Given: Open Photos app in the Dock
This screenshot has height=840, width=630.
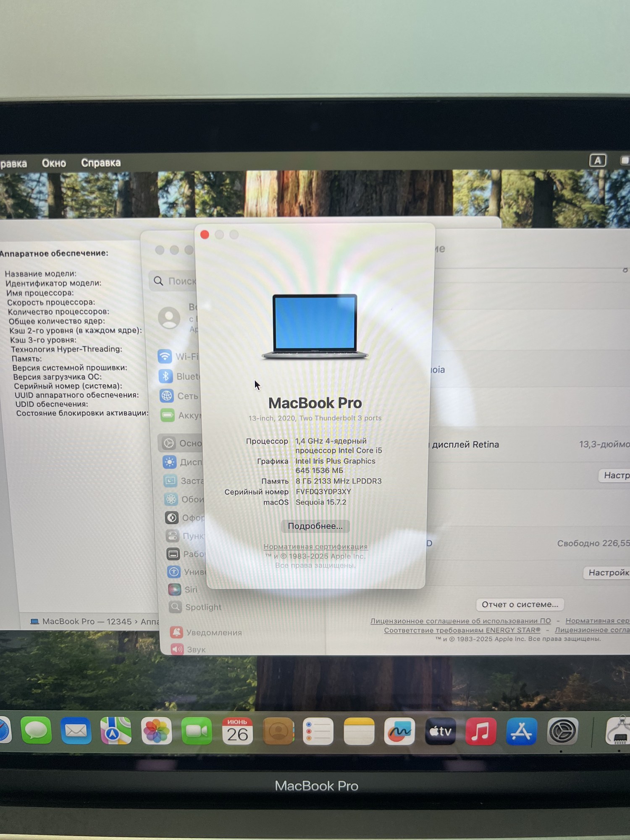Looking at the screenshot, I should click(x=156, y=731).
